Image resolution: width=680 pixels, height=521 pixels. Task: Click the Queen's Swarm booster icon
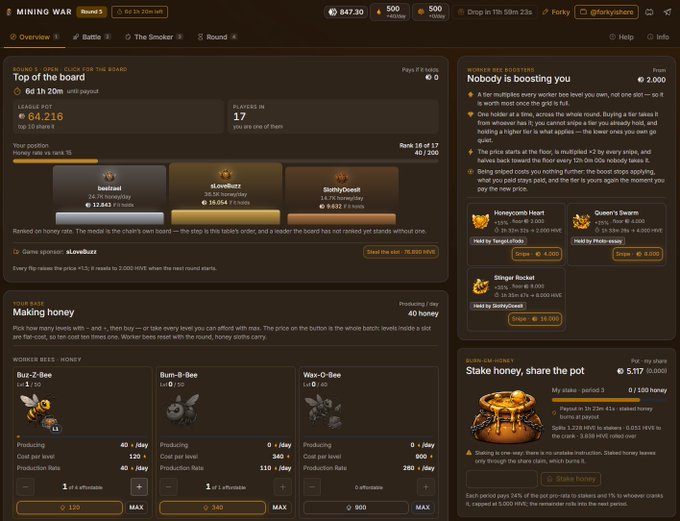pos(581,221)
